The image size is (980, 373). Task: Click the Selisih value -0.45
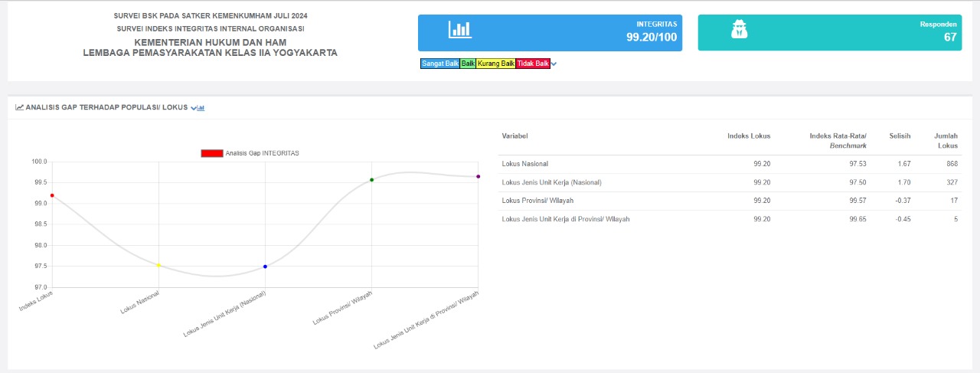tap(902, 219)
